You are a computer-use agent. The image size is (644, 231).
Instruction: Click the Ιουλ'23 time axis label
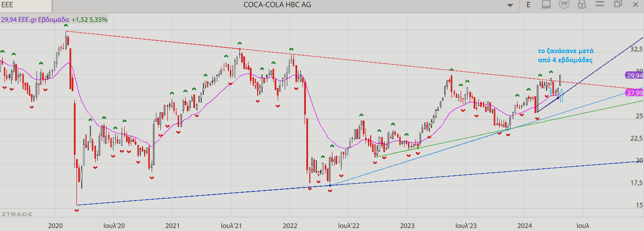tap(465, 226)
